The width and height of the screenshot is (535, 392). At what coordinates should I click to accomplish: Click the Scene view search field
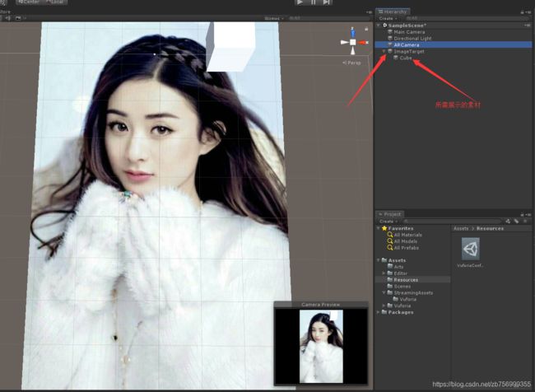(328, 18)
